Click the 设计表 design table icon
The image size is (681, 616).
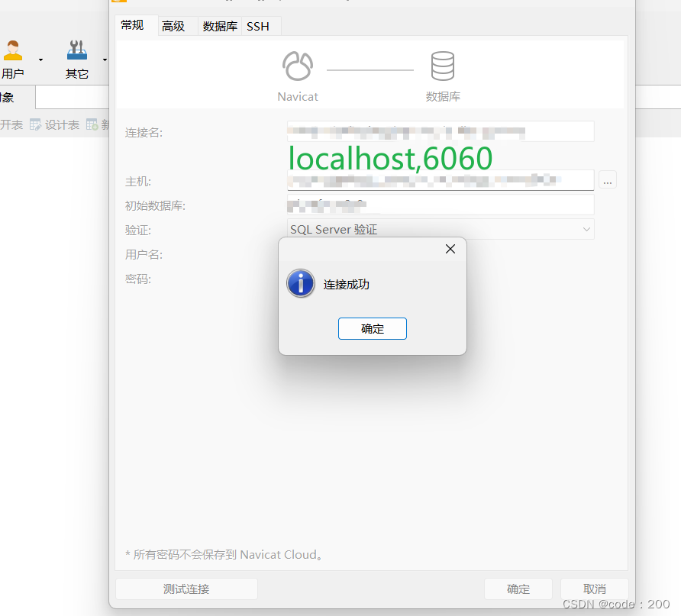click(35, 125)
